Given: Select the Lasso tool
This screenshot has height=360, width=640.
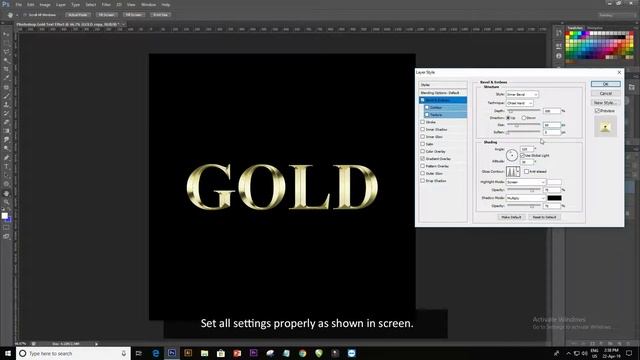Looking at the screenshot, I should coord(6,52).
